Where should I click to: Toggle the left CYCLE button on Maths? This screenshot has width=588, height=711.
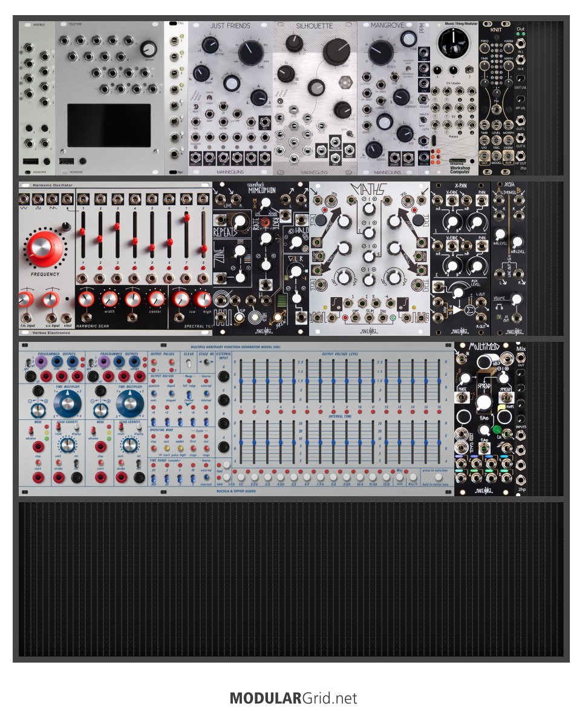[321, 221]
